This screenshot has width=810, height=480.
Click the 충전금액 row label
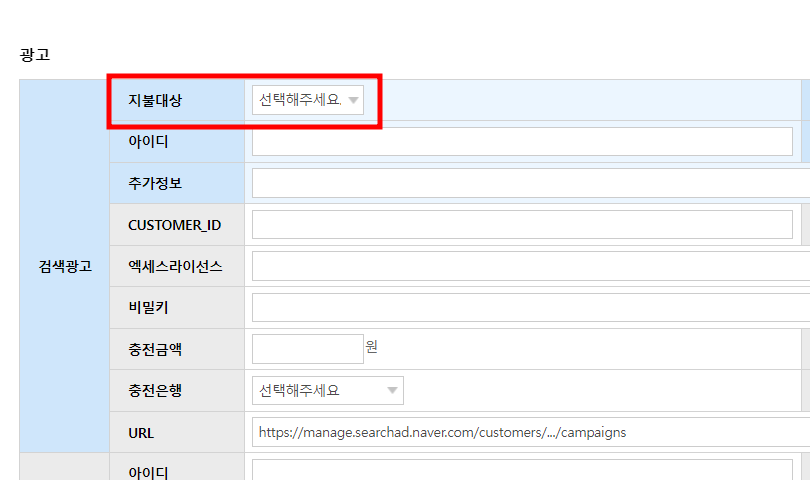click(x=155, y=349)
